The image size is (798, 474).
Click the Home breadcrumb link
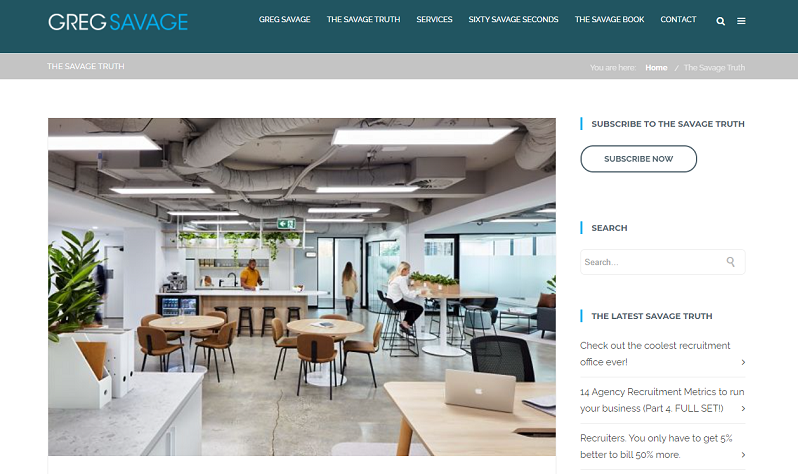(x=656, y=68)
